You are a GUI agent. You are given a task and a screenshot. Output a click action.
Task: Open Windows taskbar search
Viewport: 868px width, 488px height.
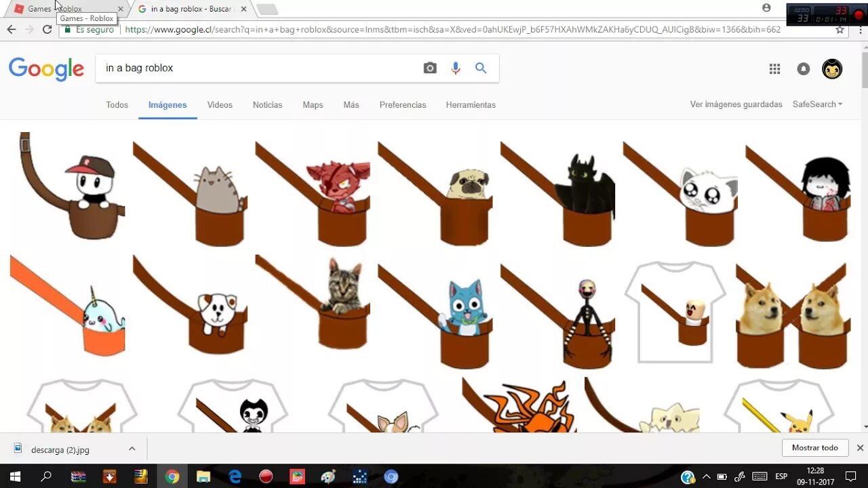[x=46, y=476]
